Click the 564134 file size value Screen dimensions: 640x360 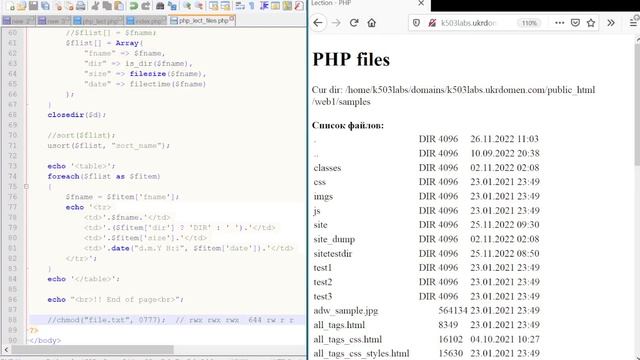(453, 311)
